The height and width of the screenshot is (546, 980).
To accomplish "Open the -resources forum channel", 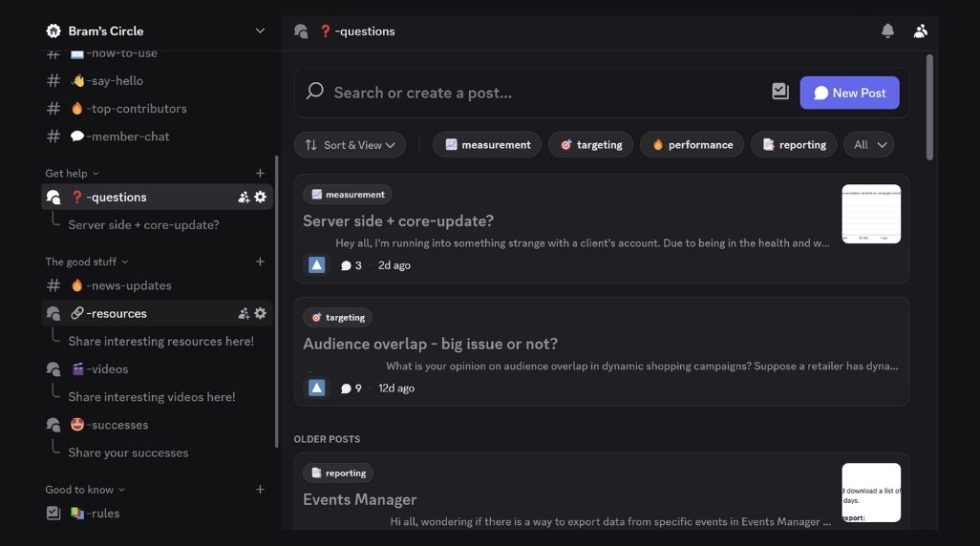I will coord(157,313).
